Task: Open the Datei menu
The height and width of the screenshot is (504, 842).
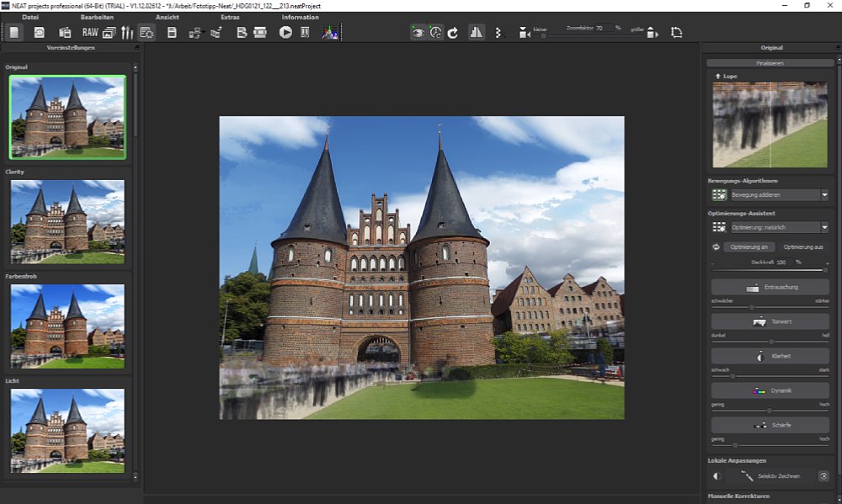Action: (30, 17)
